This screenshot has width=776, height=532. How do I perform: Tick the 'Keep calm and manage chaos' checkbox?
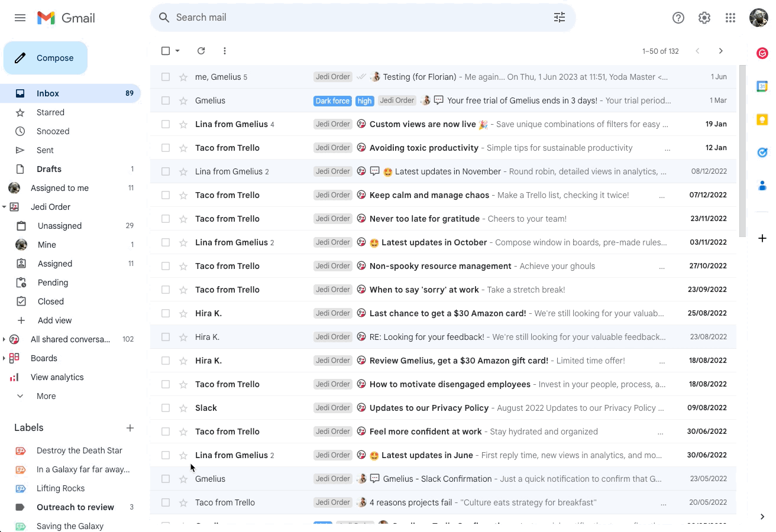click(x=166, y=195)
